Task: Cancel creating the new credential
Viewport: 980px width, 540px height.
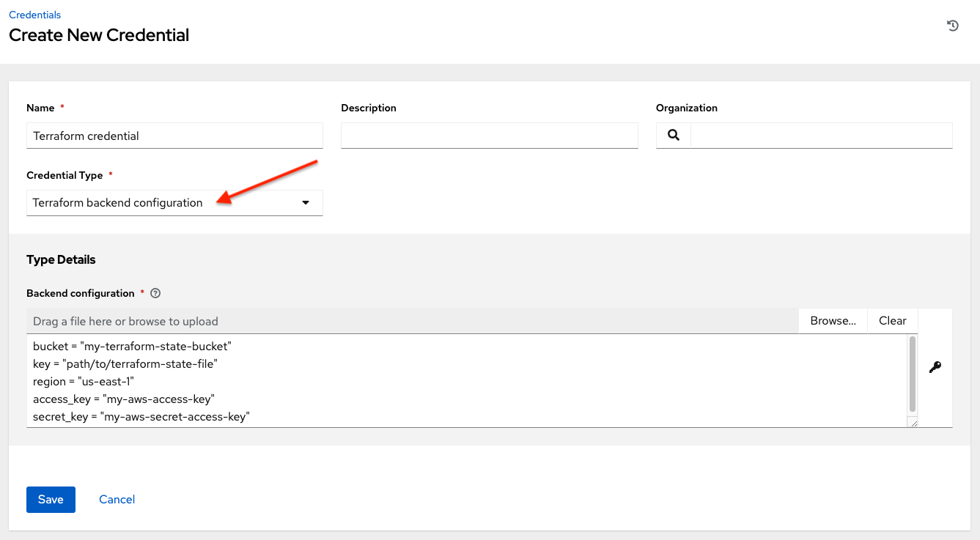Action: tap(117, 499)
